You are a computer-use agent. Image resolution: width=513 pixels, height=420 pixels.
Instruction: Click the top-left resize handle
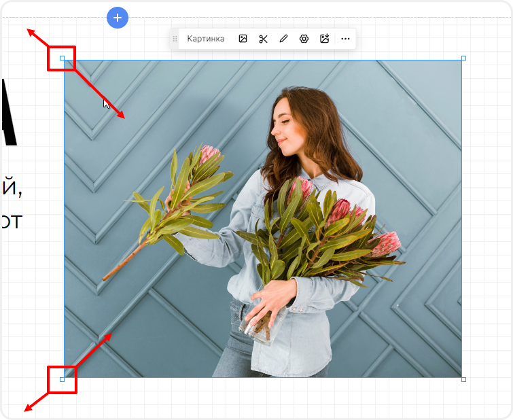point(62,58)
